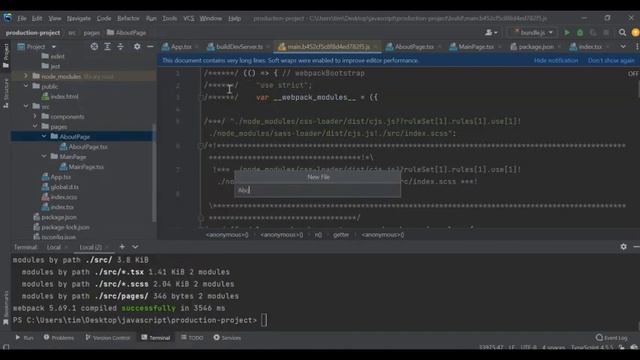This screenshot has height=360, width=640.
Task: Show hidden editor tabs chevron
Action: (623, 47)
